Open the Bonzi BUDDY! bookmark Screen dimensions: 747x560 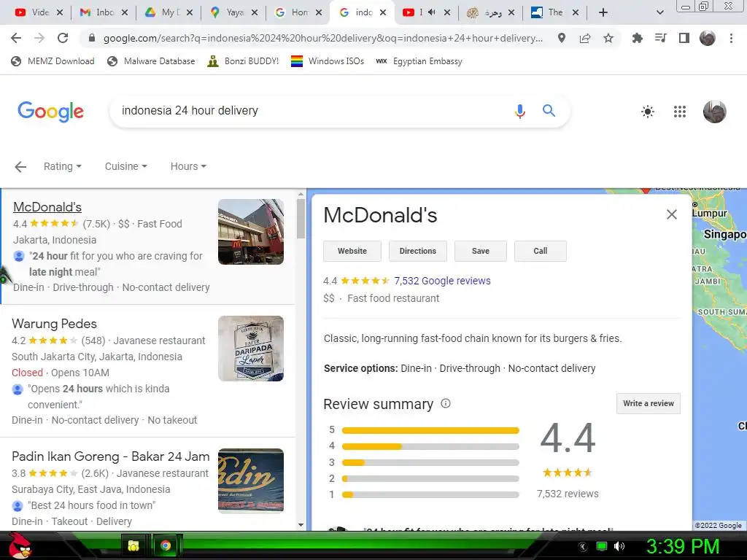point(243,61)
